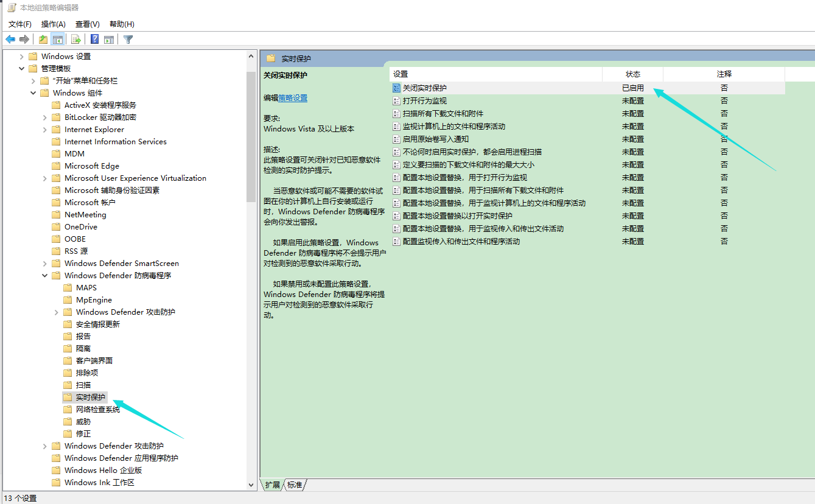Collapse the Windows Defender 防病毒程序 node
This screenshot has height=504, width=815.
tap(44, 276)
